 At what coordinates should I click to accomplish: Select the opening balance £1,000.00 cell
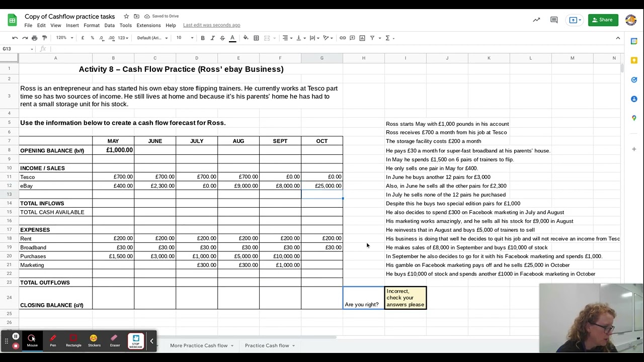click(113, 150)
